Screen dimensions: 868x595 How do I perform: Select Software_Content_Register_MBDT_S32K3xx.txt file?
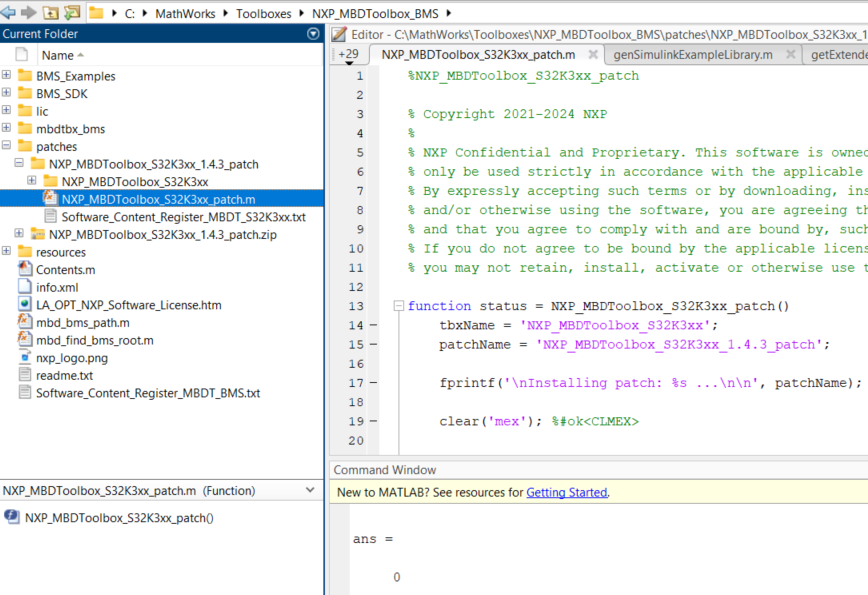point(183,218)
